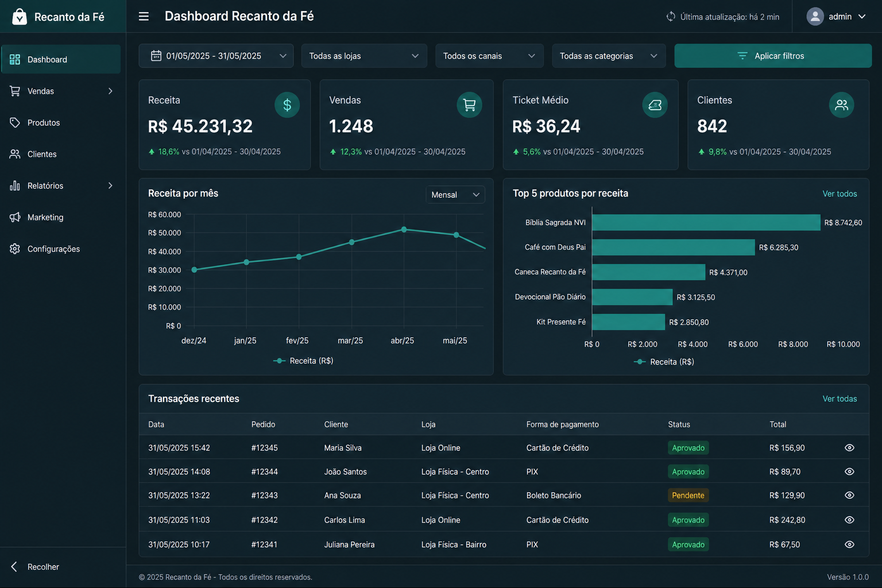The height and width of the screenshot is (588, 882).
Task: Click the Configurações gear icon
Action: coord(15,249)
